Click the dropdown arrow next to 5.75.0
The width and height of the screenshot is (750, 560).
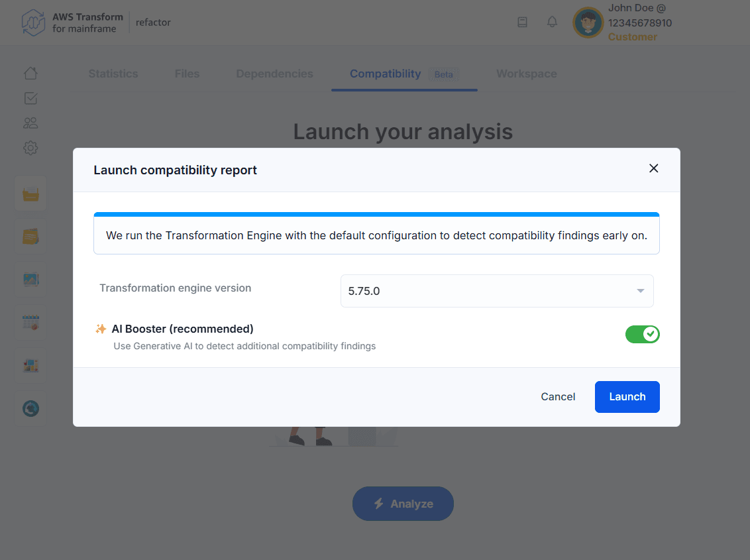click(x=640, y=291)
